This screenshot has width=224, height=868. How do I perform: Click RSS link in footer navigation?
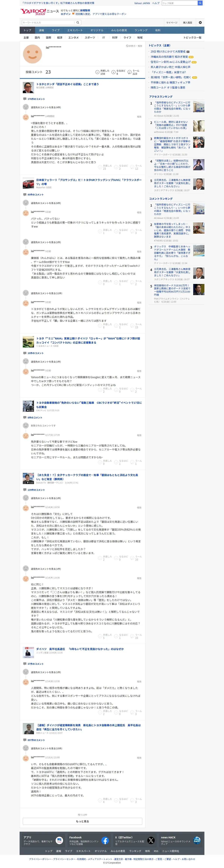156,851
